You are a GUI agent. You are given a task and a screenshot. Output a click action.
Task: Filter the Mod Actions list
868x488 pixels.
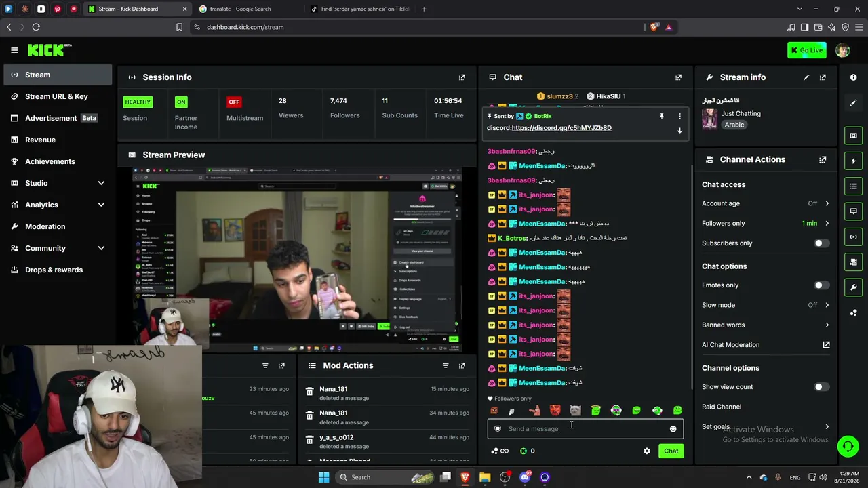click(x=446, y=365)
